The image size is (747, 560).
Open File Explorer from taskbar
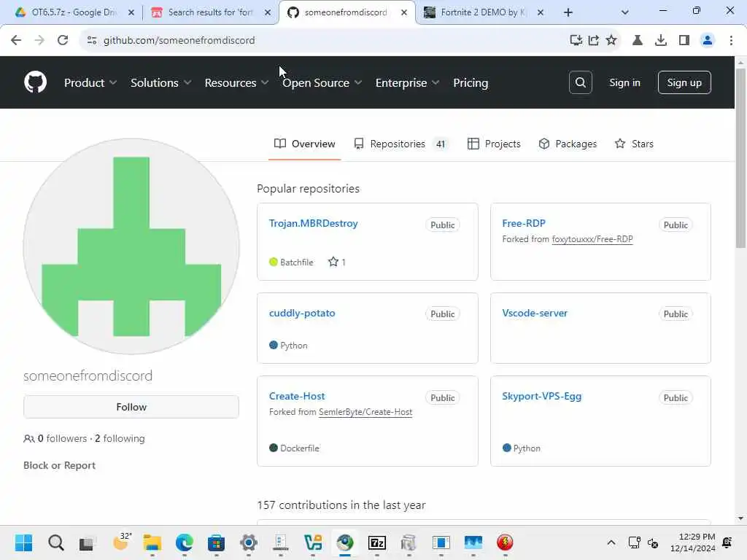152,542
